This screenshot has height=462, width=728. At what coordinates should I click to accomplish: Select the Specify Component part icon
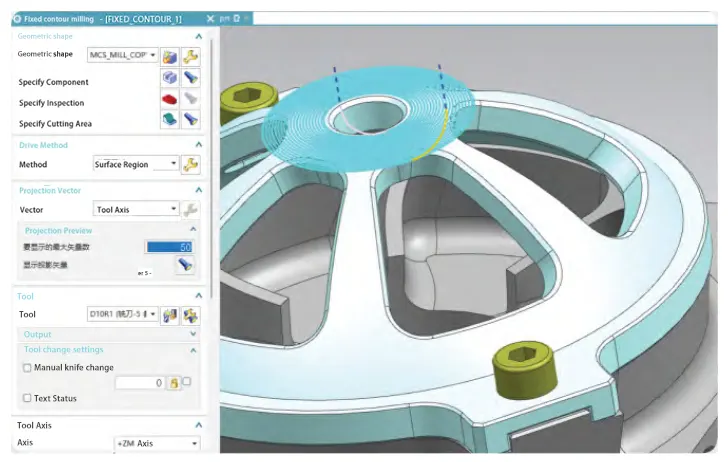170,78
